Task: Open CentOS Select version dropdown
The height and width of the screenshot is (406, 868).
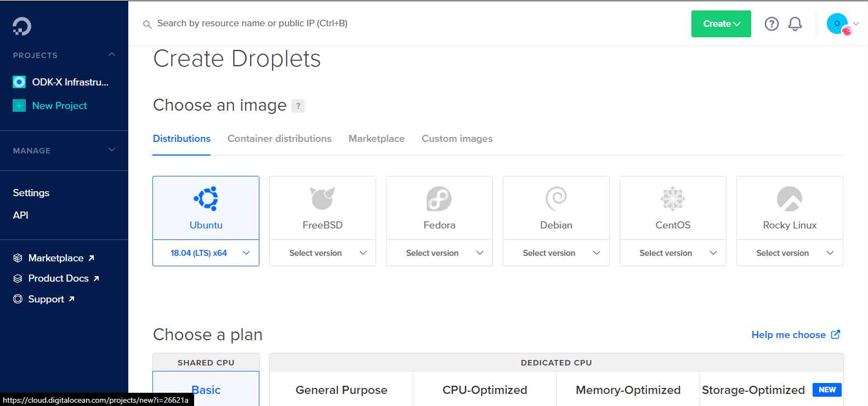Action: 673,253
